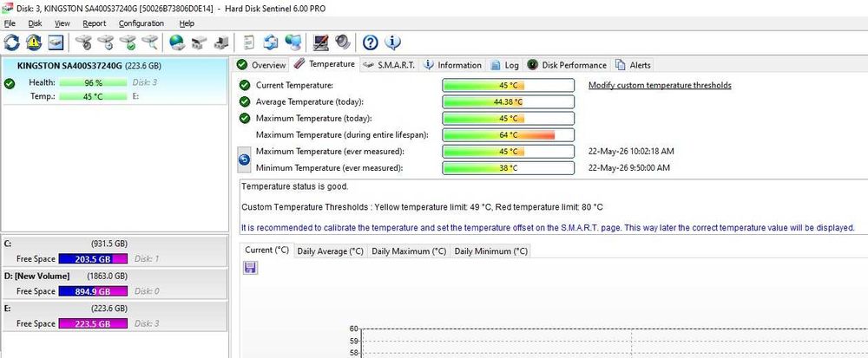Open the File menu
This screenshot has width=868, height=358.
(10, 23)
